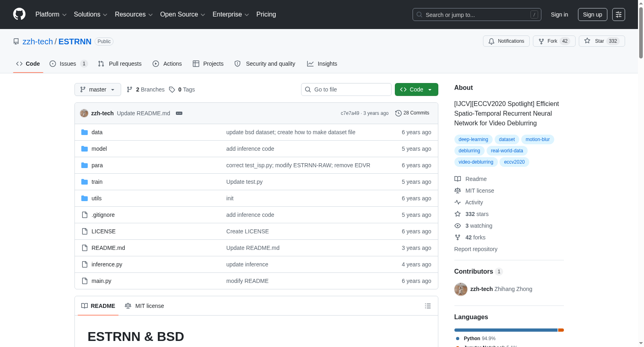
Task: Click the Python language bar segment
Action: (506, 330)
